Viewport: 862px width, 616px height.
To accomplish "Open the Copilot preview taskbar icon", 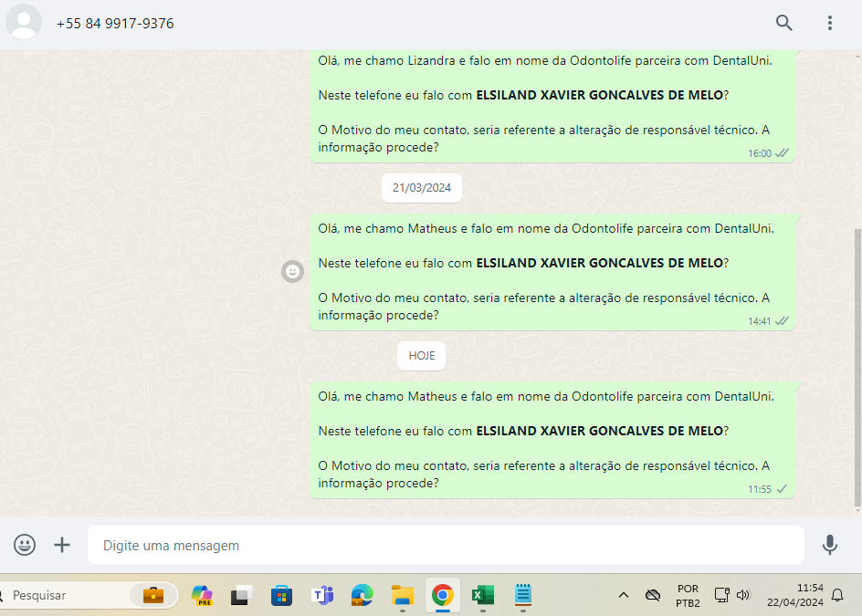I will 202,595.
